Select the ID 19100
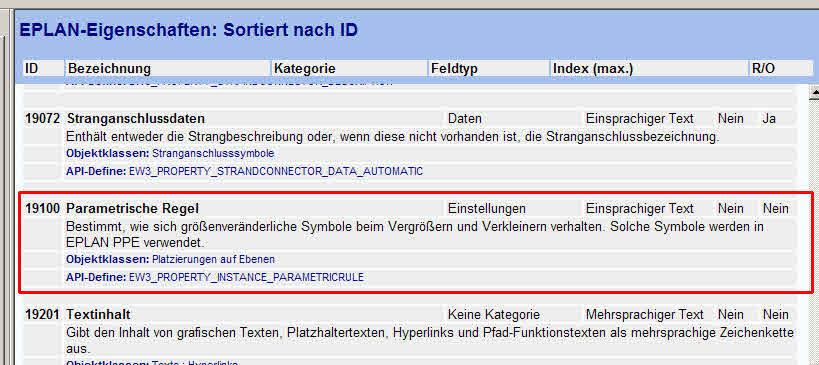Image resolution: width=819 pixels, height=365 pixels. pyautogui.click(x=42, y=208)
